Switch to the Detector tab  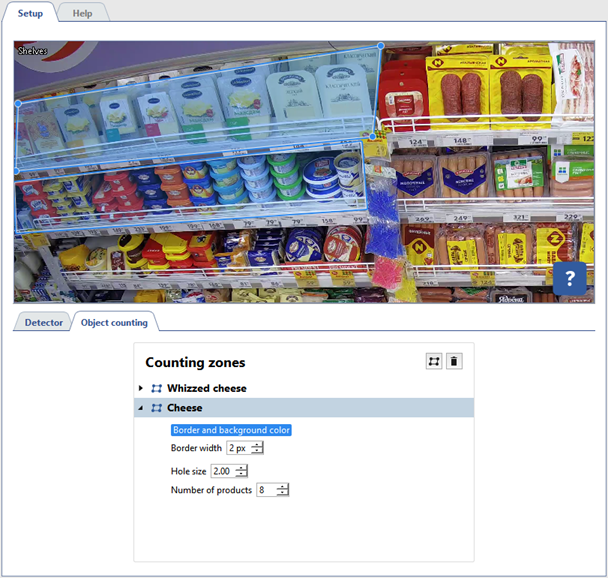pyautogui.click(x=44, y=322)
